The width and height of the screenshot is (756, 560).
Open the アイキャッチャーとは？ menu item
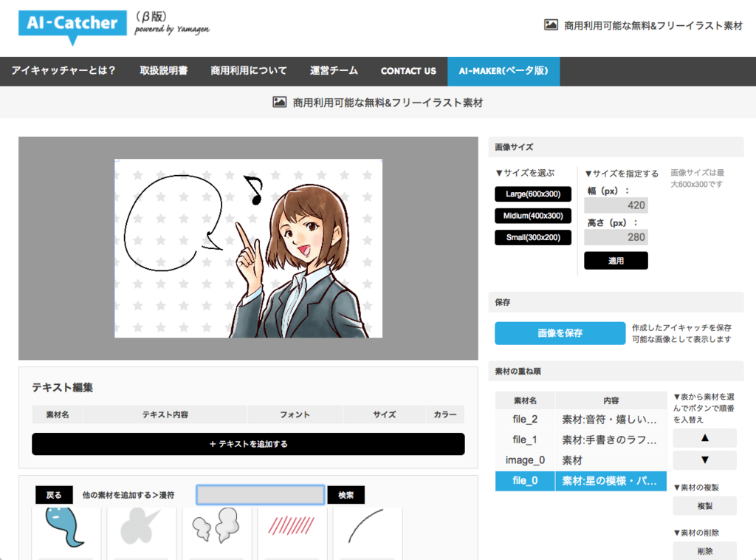point(63,71)
